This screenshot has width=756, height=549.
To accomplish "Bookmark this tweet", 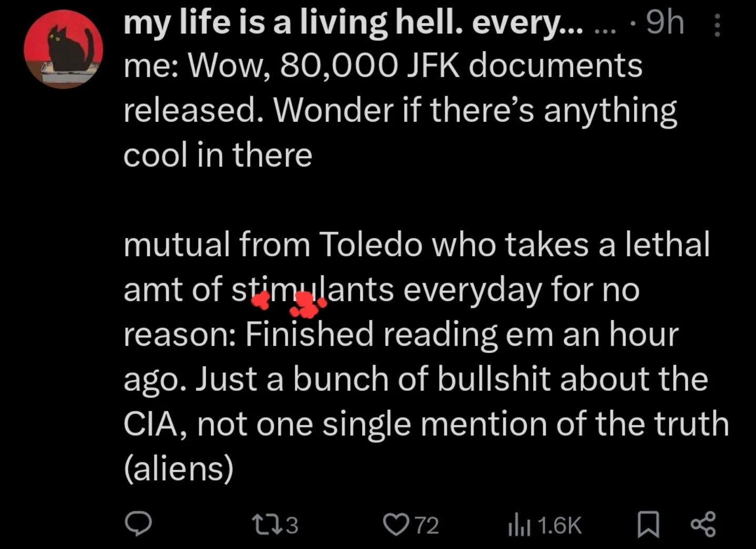I will (x=648, y=525).
